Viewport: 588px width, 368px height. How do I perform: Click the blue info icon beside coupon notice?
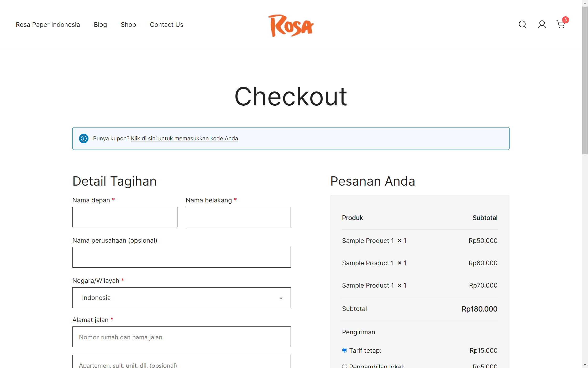[x=84, y=138]
